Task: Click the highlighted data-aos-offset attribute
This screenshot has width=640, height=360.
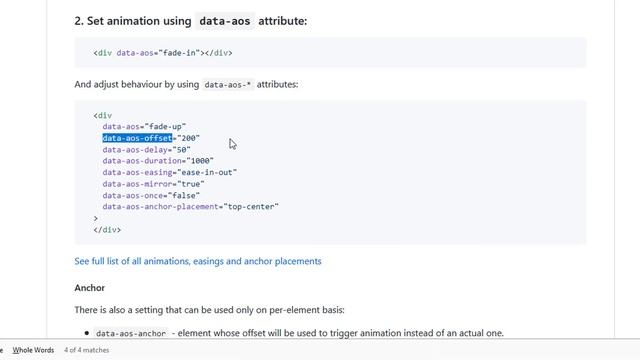Action: (x=137, y=138)
